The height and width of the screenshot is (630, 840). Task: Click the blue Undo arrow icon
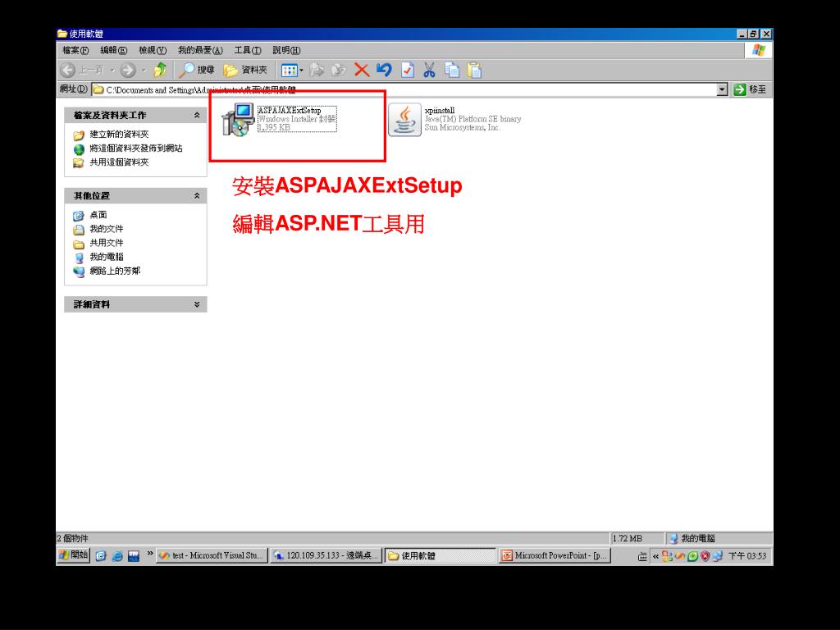(384, 70)
